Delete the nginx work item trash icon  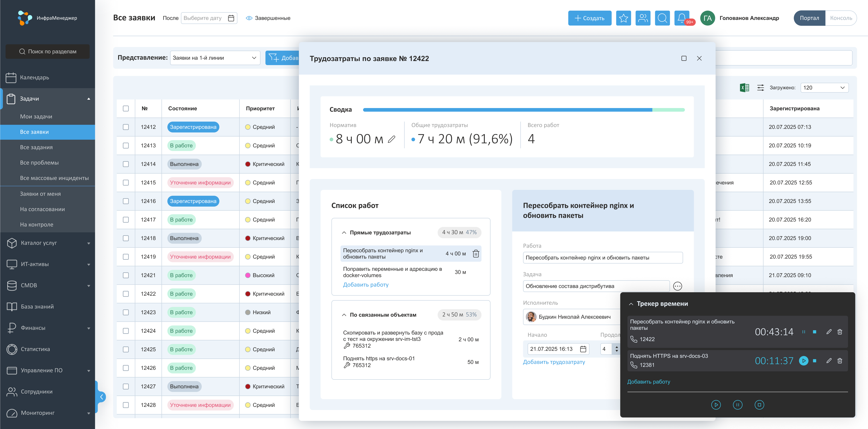pos(476,253)
